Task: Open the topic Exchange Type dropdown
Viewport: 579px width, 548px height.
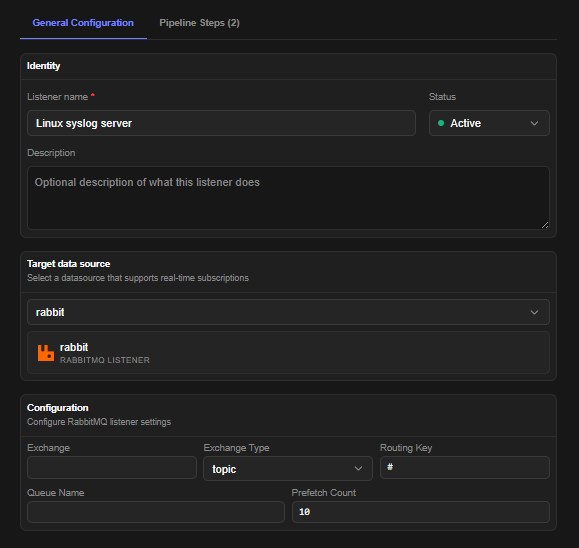Action: (x=288, y=469)
